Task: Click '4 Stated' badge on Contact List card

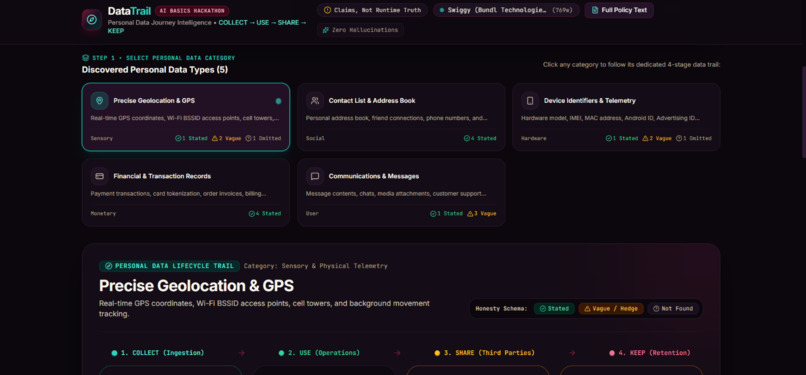Action: [480, 138]
